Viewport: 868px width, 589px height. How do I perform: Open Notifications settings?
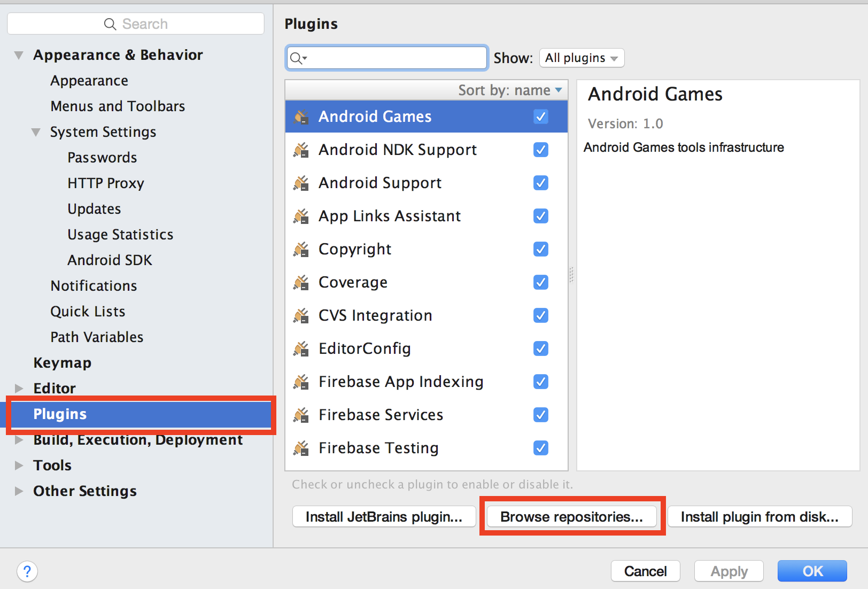[94, 286]
